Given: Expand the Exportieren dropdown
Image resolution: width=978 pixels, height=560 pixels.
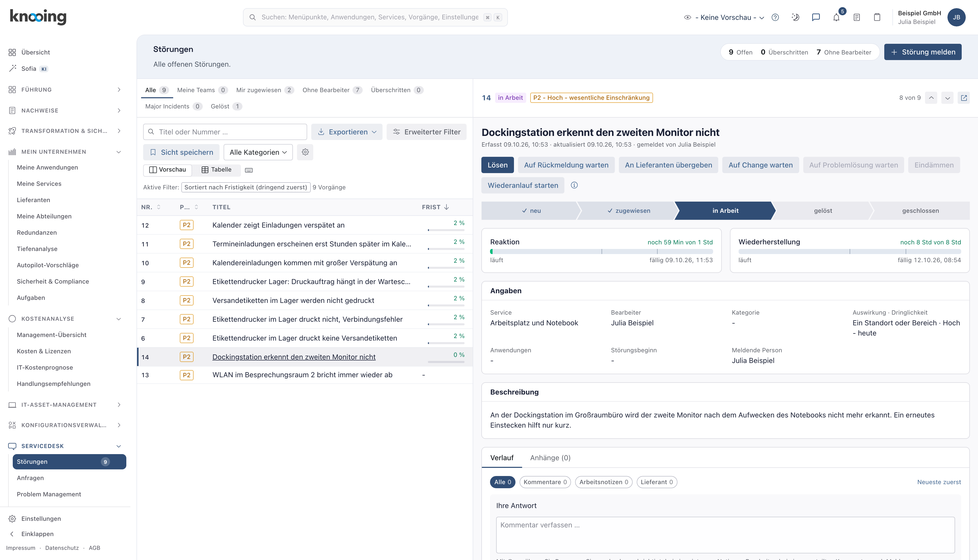Looking at the screenshot, I should [x=347, y=132].
